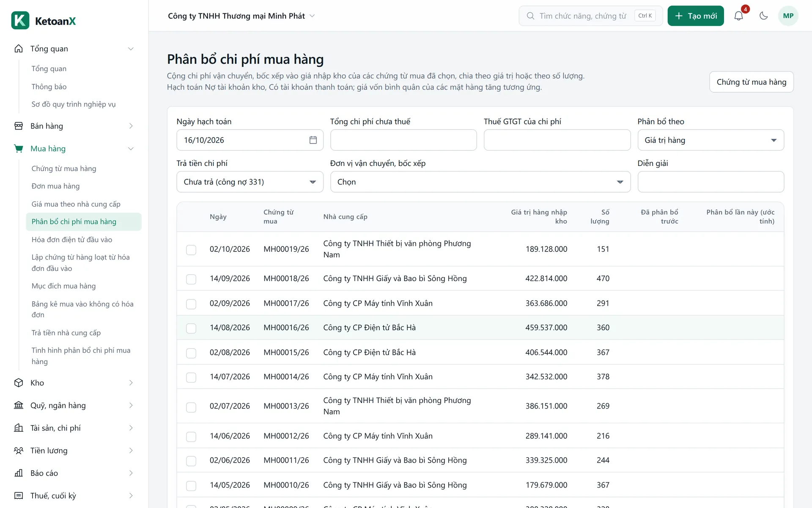Select the MH00017/26 row checkbox
Viewport: 812px width, 508px height.
(x=191, y=304)
